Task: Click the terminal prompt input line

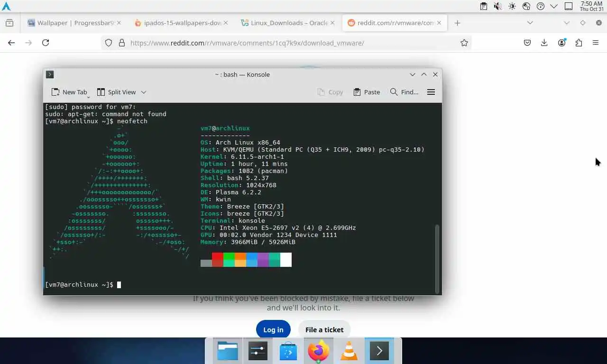Action: coord(239,284)
